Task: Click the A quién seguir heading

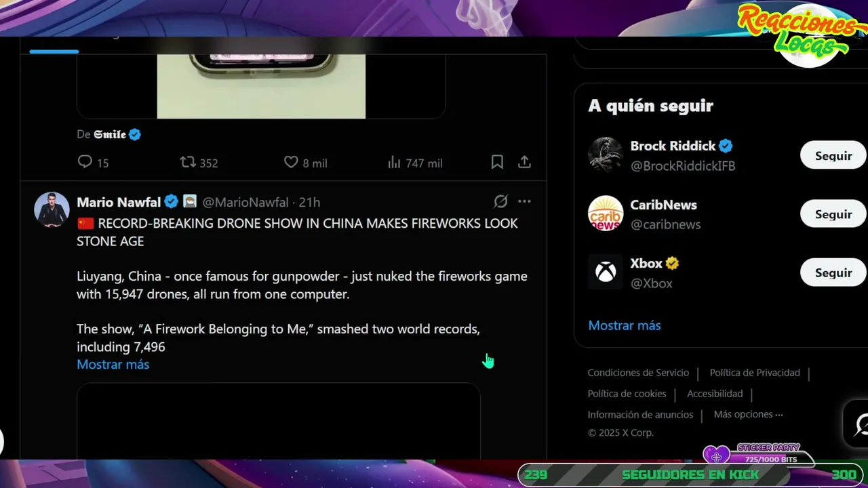Action: (650, 106)
